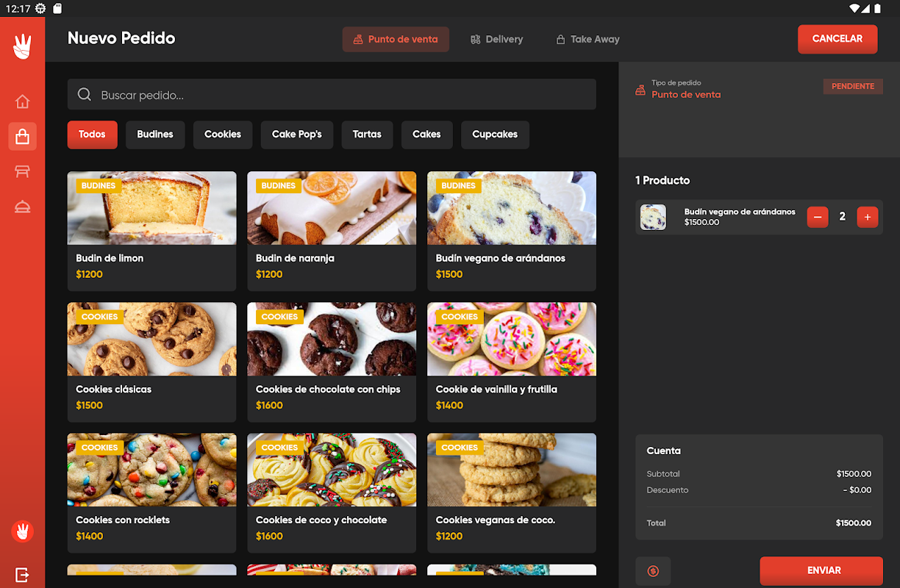Screen dimensions: 900x588
Task: Open the dollar payment icon button
Action: point(653,571)
